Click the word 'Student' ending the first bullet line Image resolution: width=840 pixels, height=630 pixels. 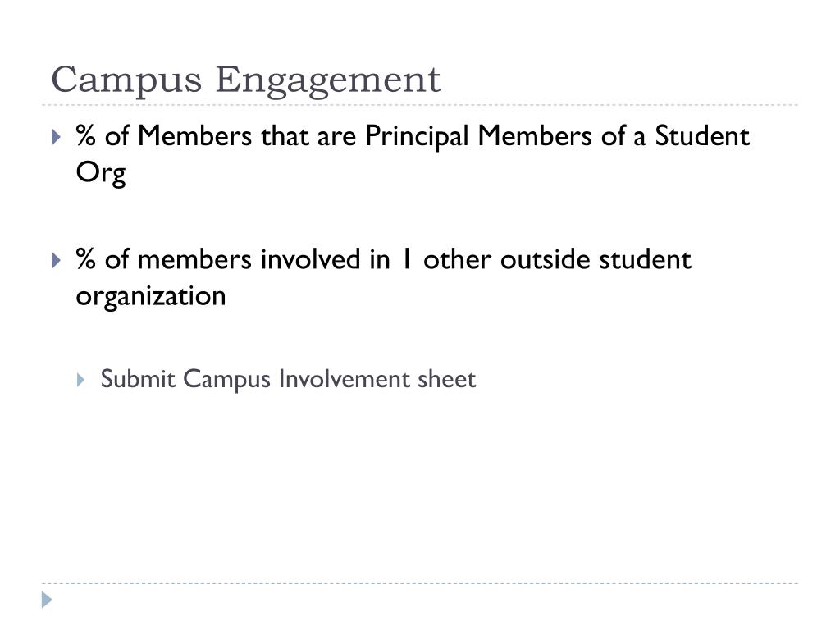tap(702, 135)
